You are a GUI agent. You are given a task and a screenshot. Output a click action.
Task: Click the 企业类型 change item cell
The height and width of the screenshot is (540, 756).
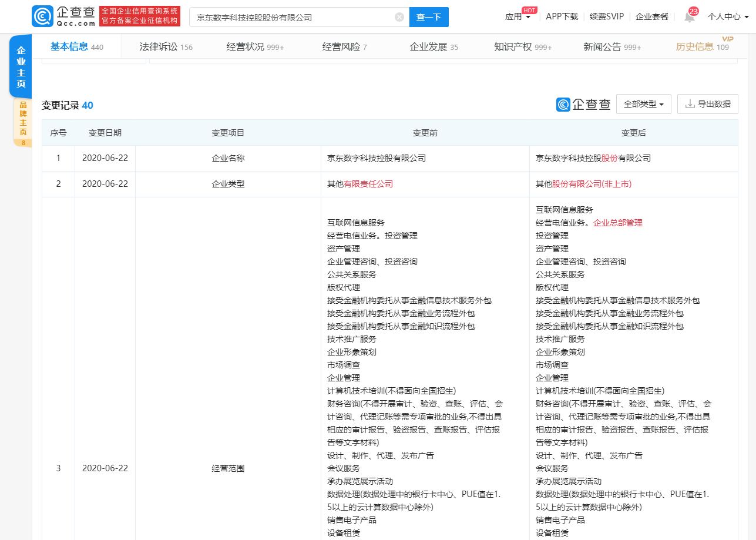click(228, 184)
